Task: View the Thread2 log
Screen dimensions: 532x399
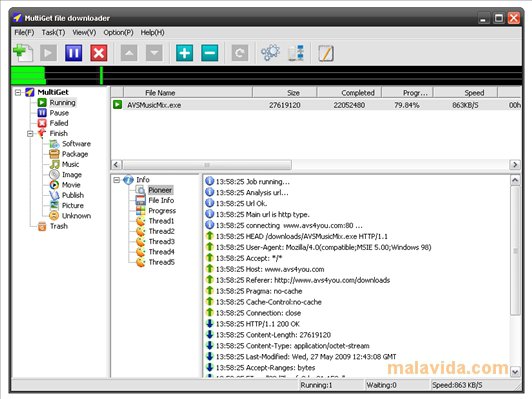Action: (x=162, y=231)
